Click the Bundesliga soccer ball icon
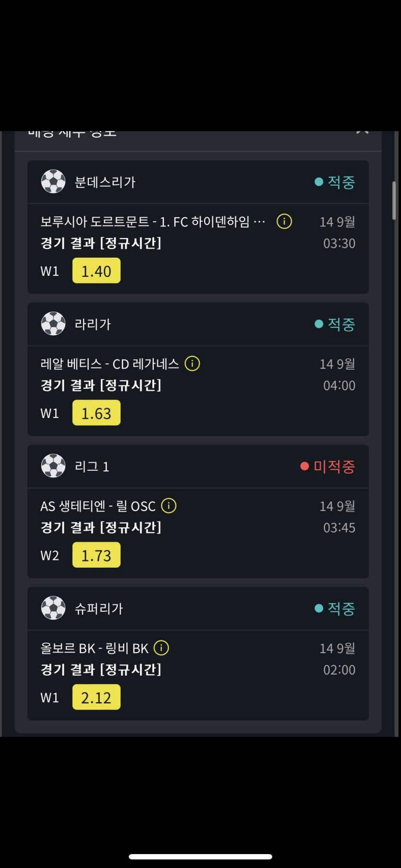The image size is (401, 868). click(53, 182)
